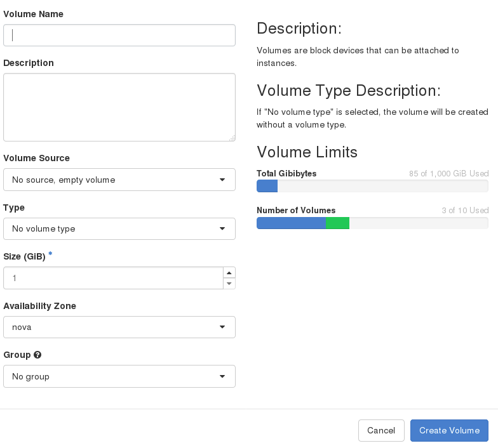Screen dimensions: 498x448
Task: Decrease size with the down stepper arrow
Action: pos(229,283)
